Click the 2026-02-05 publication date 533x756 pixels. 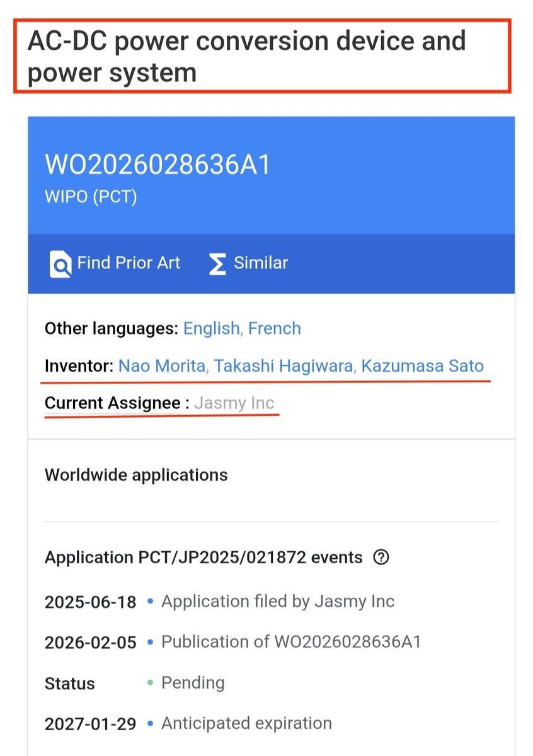pyautogui.click(x=91, y=643)
